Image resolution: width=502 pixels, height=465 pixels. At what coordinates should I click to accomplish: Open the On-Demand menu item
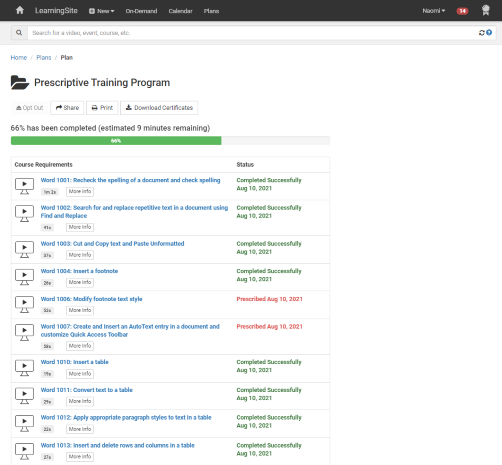(141, 11)
